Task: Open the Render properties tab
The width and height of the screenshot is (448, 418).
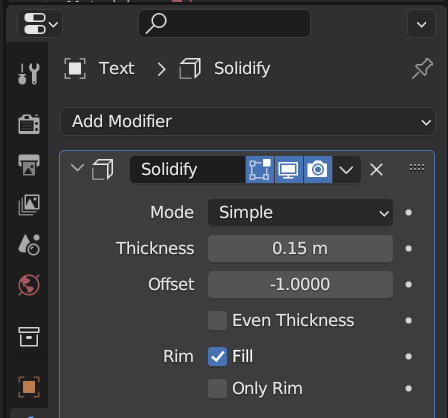Action: click(29, 124)
